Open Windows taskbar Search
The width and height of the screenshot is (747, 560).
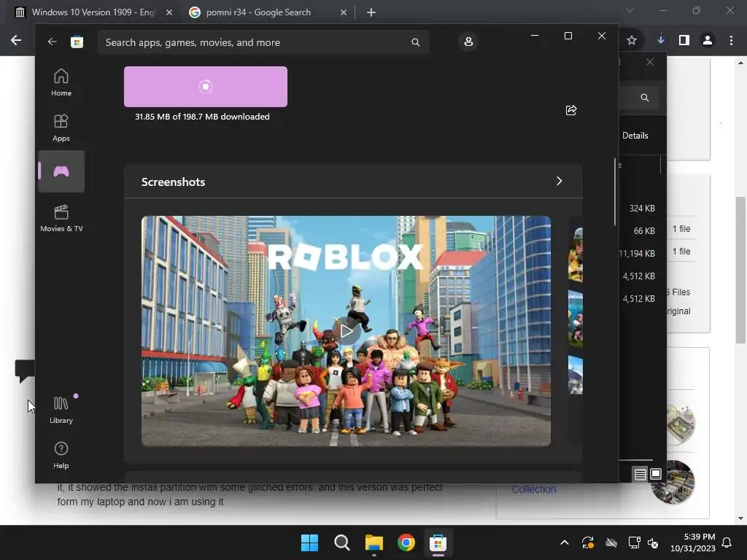point(341,542)
